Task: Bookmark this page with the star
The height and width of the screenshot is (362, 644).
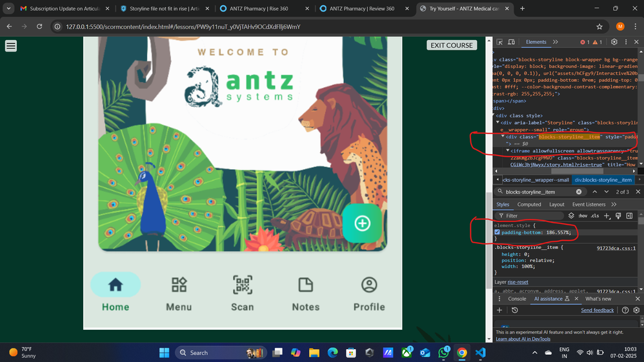Action: tap(599, 26)
